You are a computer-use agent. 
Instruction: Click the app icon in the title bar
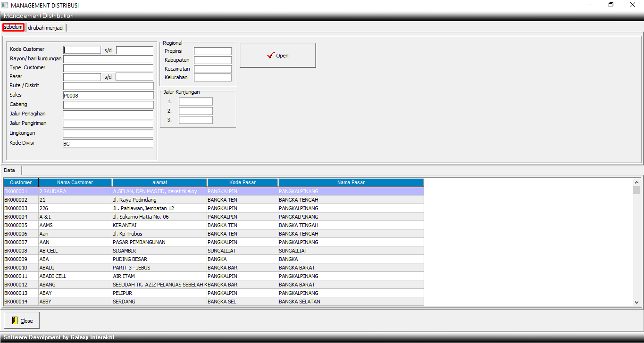click(x=5, y=5)
